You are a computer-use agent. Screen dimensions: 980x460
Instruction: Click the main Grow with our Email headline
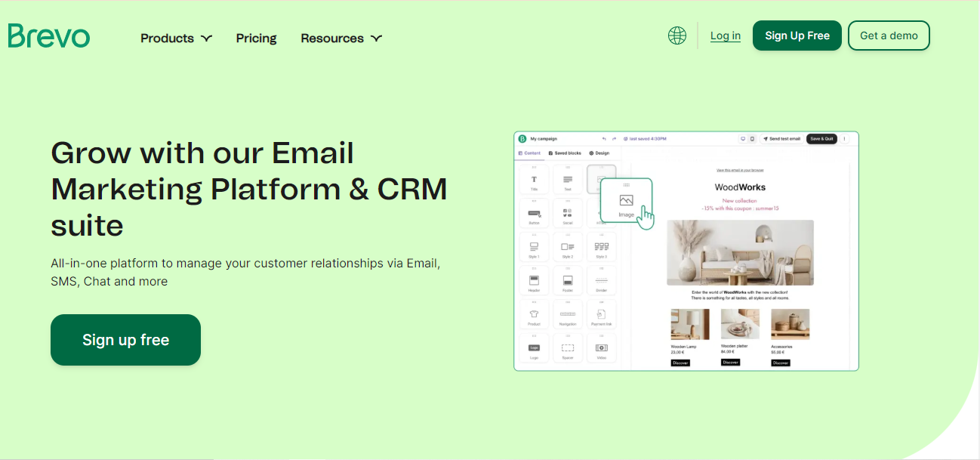coord(249,189)
